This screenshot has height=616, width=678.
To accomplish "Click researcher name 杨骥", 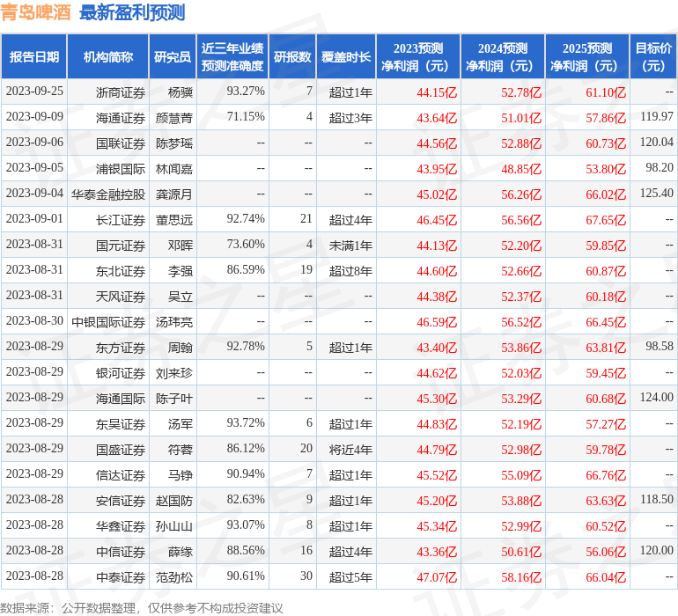I will pyautogui.click(x=181, y=92).
